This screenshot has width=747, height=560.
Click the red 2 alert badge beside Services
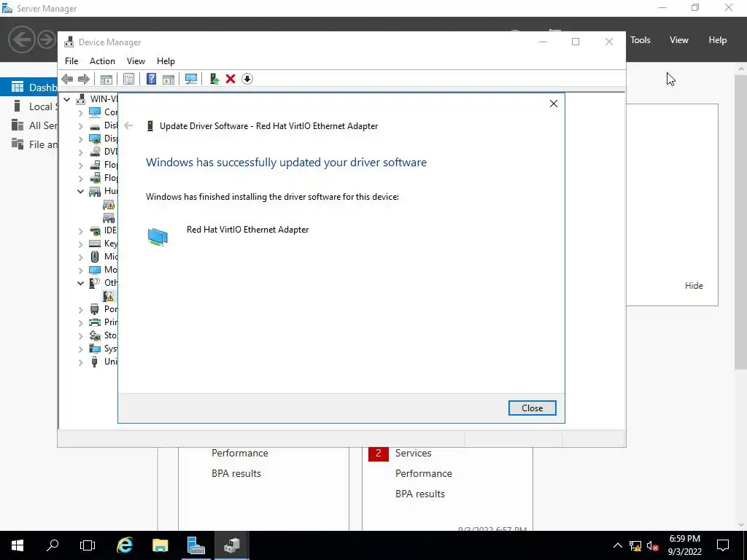pos(379,454)
